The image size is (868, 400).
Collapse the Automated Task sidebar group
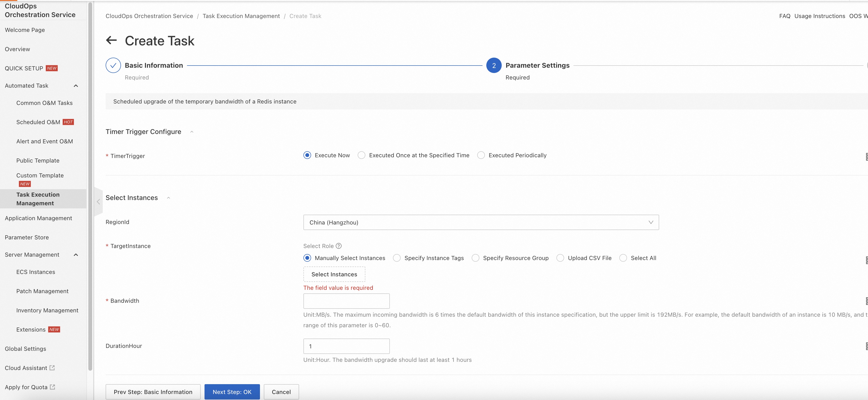[76, 85]
